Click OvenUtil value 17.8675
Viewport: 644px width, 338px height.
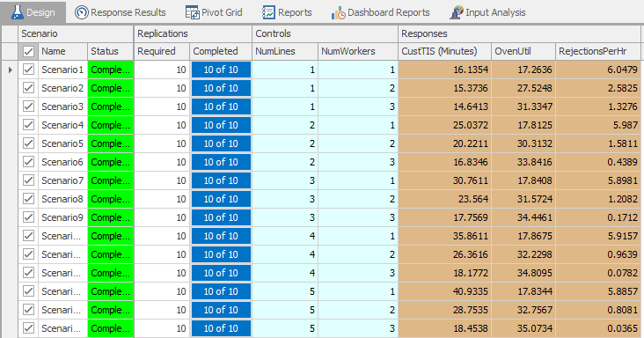click(523, 236)
